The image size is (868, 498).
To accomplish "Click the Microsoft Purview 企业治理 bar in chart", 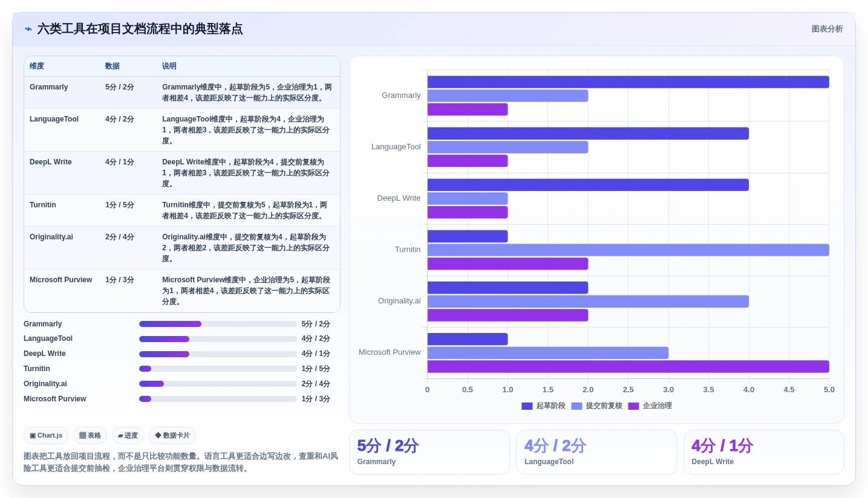I will [628, 367].
